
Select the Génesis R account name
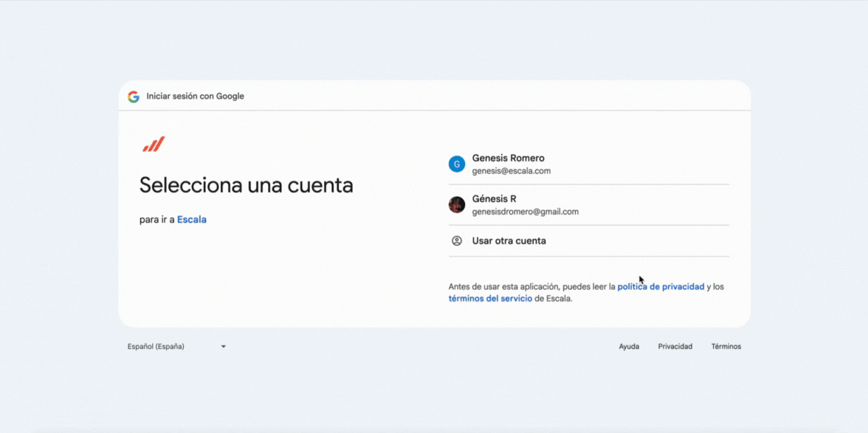(x=494, y=198)
